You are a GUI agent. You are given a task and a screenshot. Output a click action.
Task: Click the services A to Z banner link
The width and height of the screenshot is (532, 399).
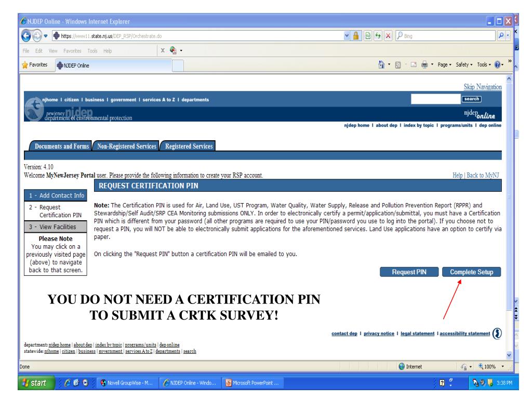(x=159, y=100)
